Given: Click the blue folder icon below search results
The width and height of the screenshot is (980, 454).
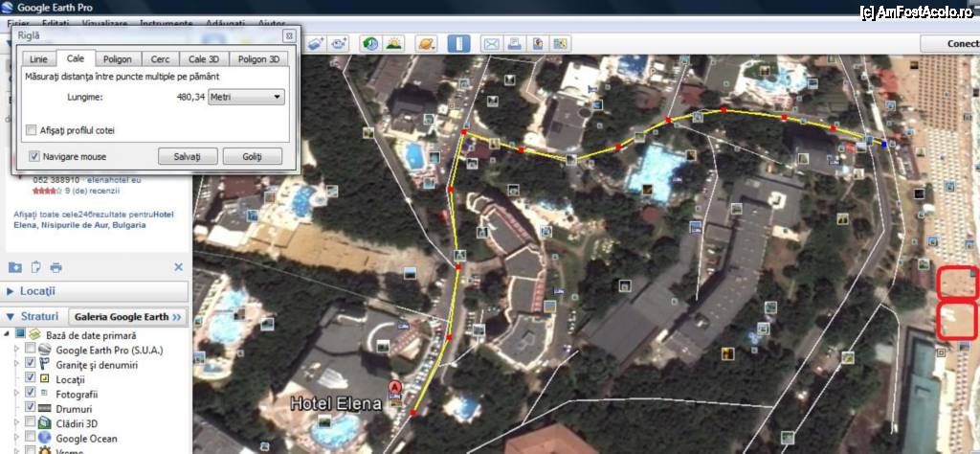Looking at the screenshot, I should tap(15, 267).
